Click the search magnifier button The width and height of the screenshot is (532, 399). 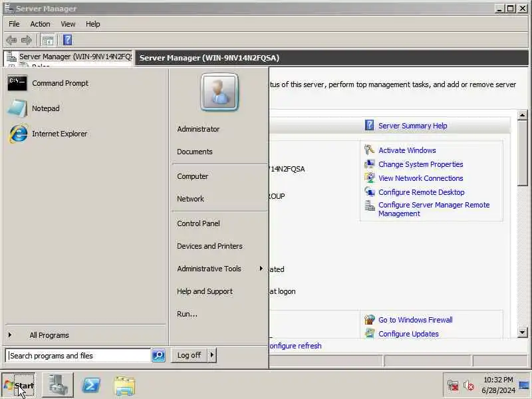tap(158, 355)
